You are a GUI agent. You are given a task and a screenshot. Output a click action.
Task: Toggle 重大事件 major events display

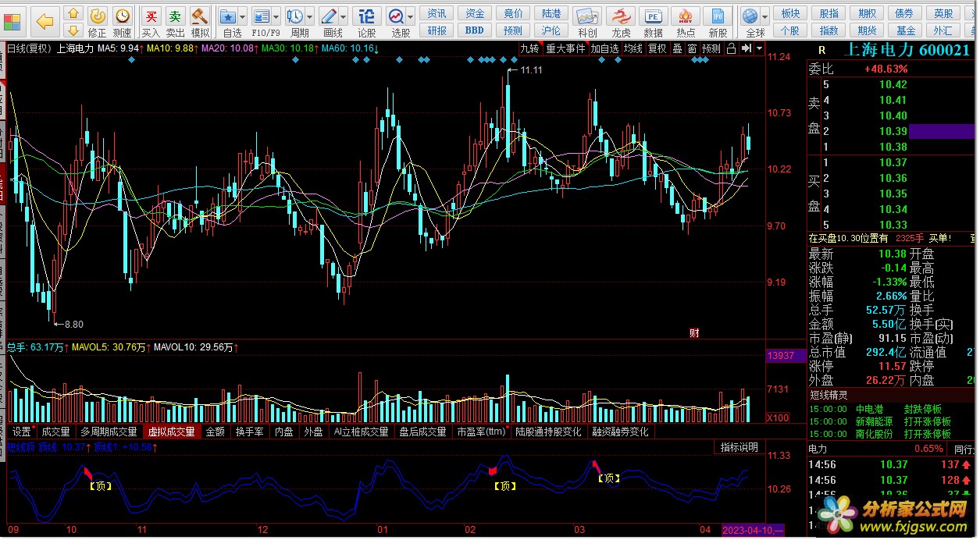565,48
